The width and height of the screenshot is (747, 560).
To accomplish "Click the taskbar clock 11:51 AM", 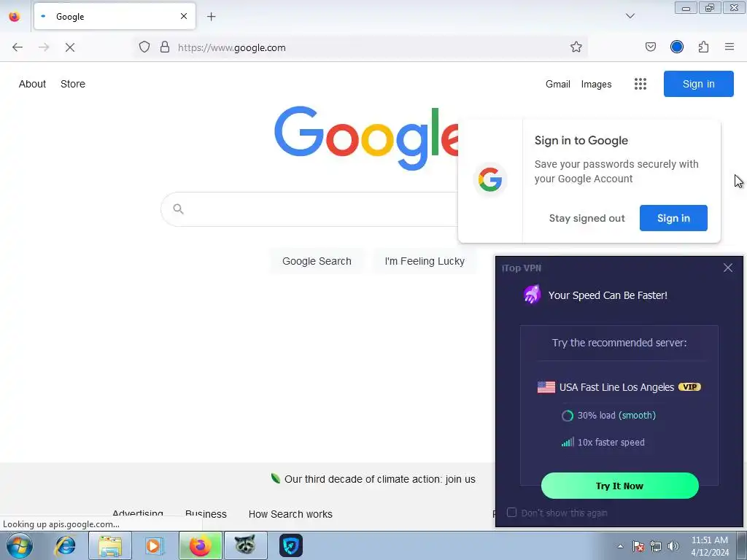I will 709,540.
